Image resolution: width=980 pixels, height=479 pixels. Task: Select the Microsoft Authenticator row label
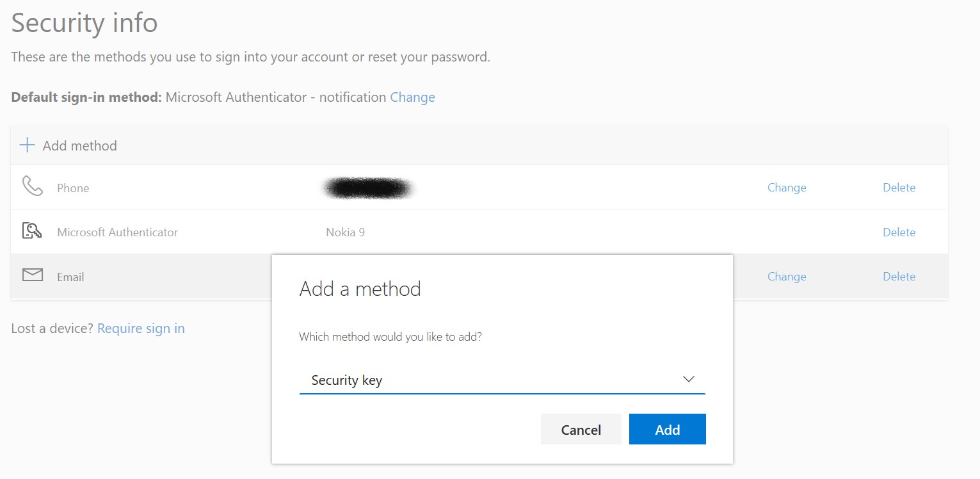118,232
